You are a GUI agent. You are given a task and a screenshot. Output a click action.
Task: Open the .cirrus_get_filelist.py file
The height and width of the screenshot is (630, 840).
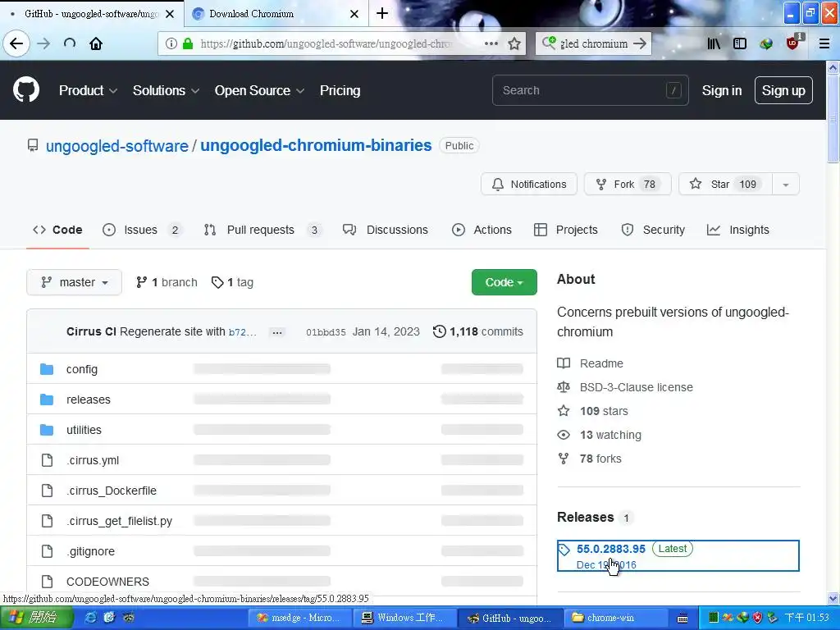click(x=120, y=521)
